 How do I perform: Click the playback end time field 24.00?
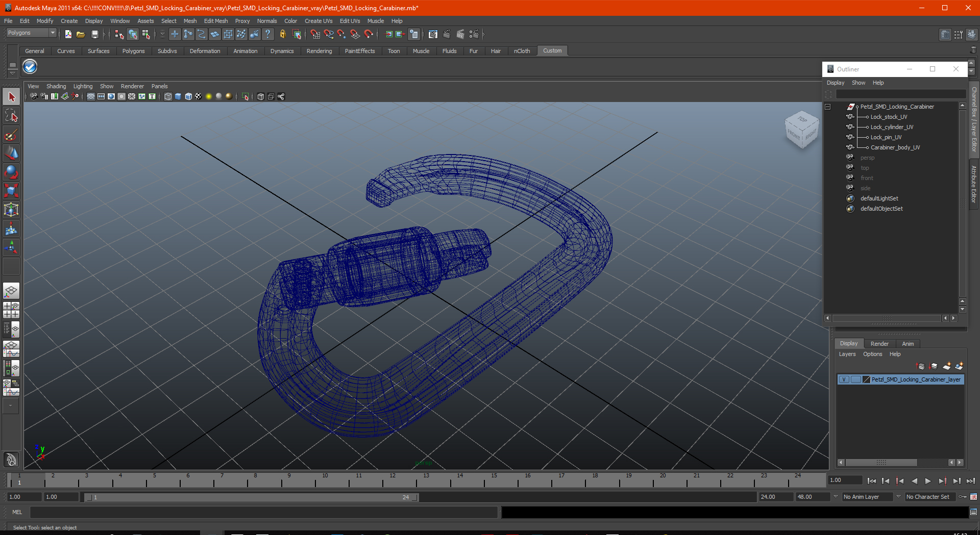pos(775,497)
